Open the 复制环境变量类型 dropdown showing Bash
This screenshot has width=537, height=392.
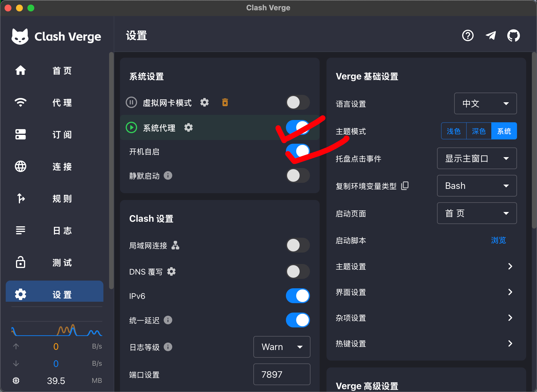[x=477, y=186]
